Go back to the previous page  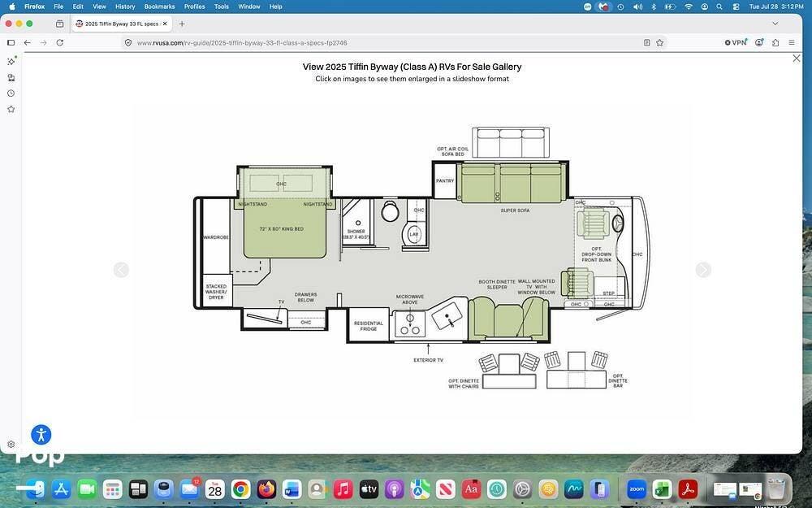coord(28,42)
